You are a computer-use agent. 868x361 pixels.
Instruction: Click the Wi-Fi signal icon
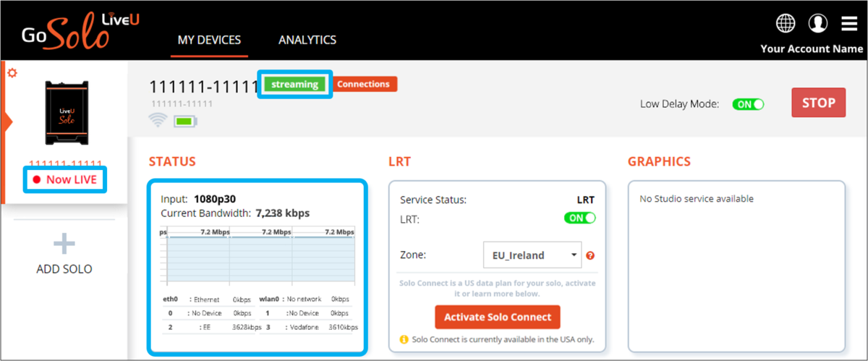[157, 121]
